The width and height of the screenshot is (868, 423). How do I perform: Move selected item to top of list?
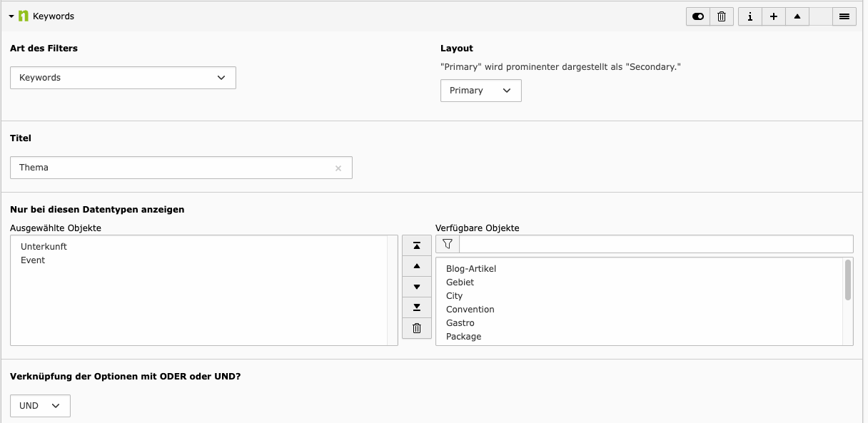417,245
